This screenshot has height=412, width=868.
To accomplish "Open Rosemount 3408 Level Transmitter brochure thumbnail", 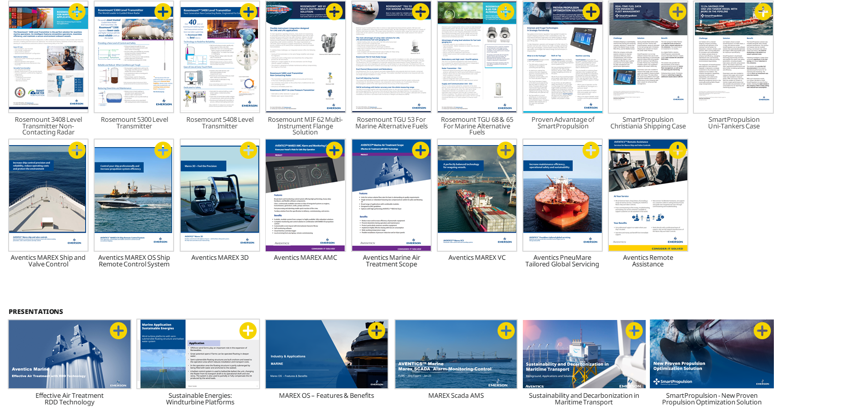I will pos(48,57).
